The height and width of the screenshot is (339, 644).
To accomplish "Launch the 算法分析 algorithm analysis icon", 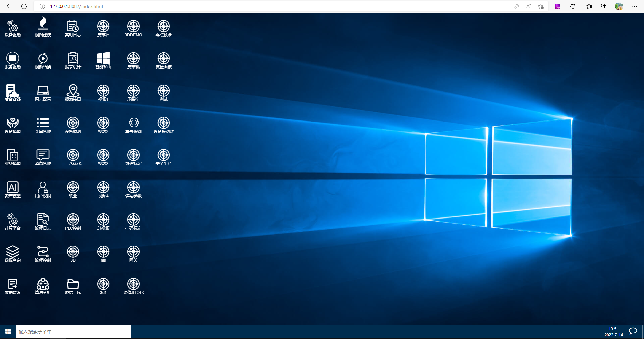I will click(x=43, y=286).
